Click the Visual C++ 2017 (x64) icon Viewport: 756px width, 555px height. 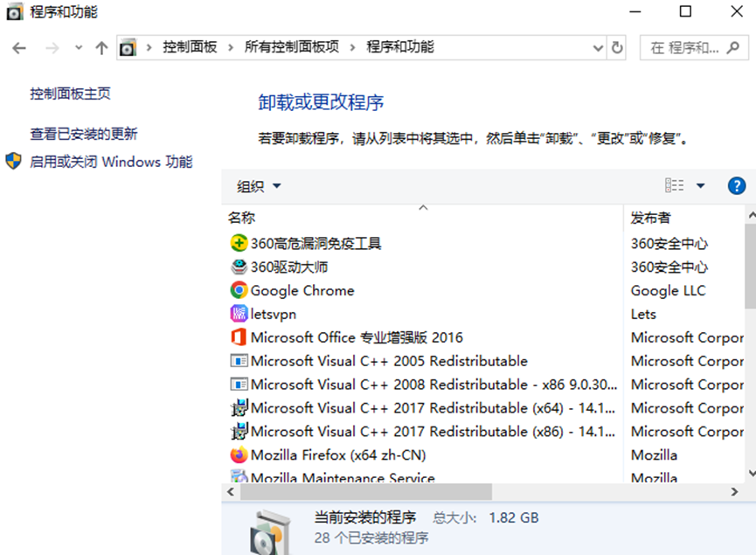click(x=239, y=408)
